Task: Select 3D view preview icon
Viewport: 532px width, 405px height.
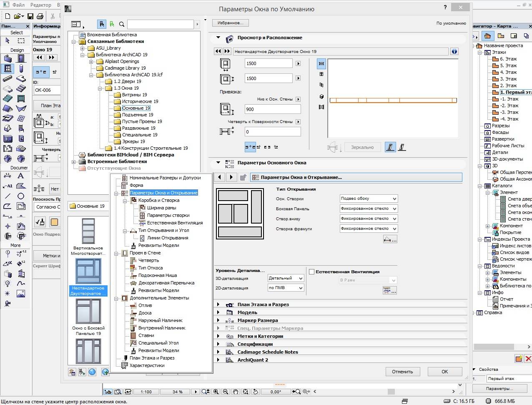Action: point(321,96)
